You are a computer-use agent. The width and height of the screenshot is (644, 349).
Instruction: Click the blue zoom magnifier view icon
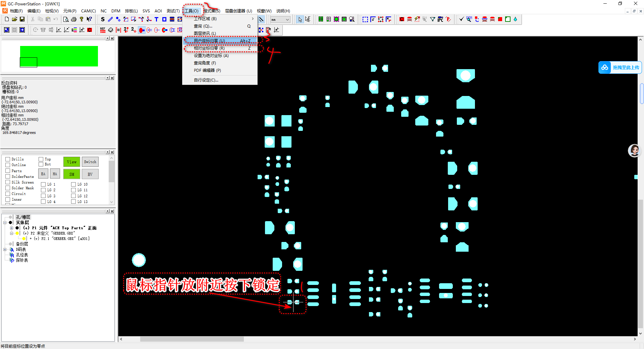pyautogui.click(x=7, y=30)
